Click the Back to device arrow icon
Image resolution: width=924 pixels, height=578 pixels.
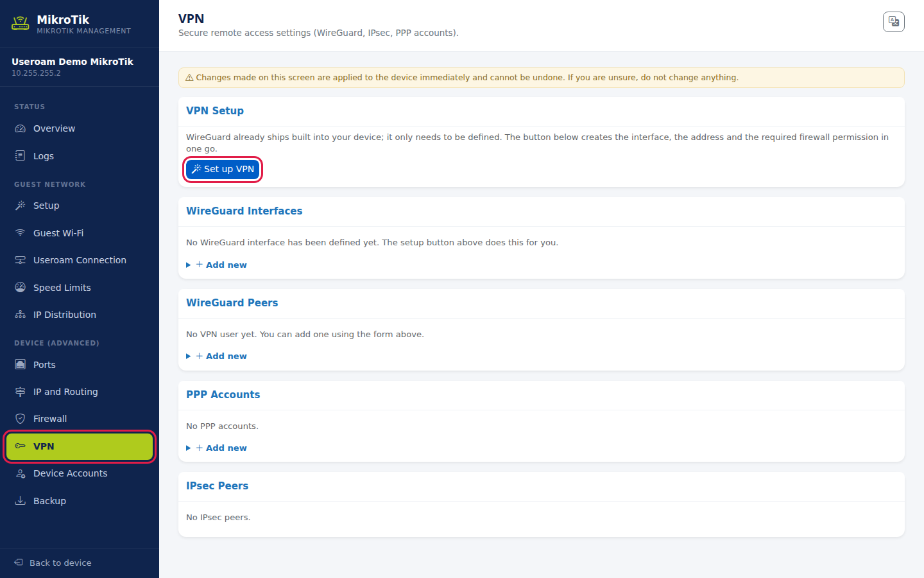coord(19,563)
